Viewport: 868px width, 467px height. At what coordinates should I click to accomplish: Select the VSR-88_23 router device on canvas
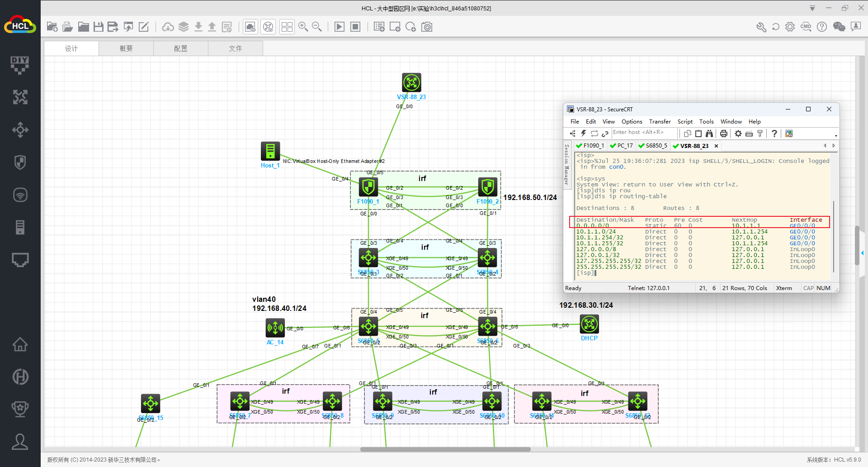point(411,83)
